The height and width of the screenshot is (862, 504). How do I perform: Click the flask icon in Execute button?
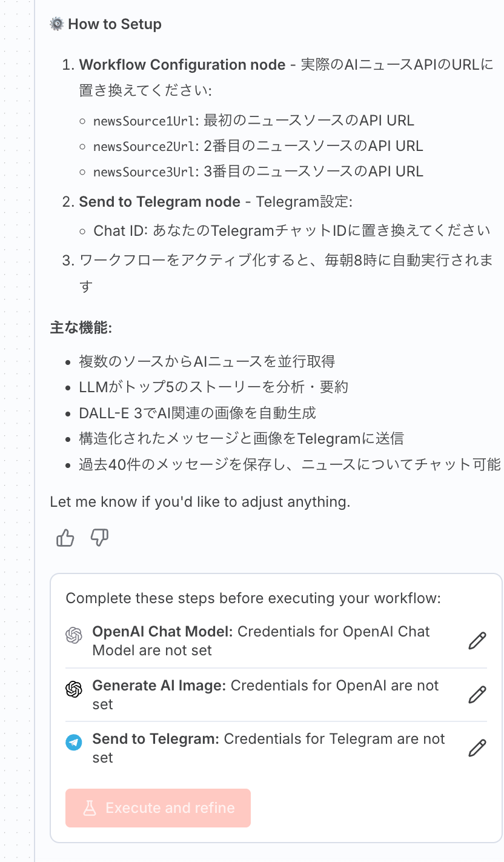(x=90, y=808)
